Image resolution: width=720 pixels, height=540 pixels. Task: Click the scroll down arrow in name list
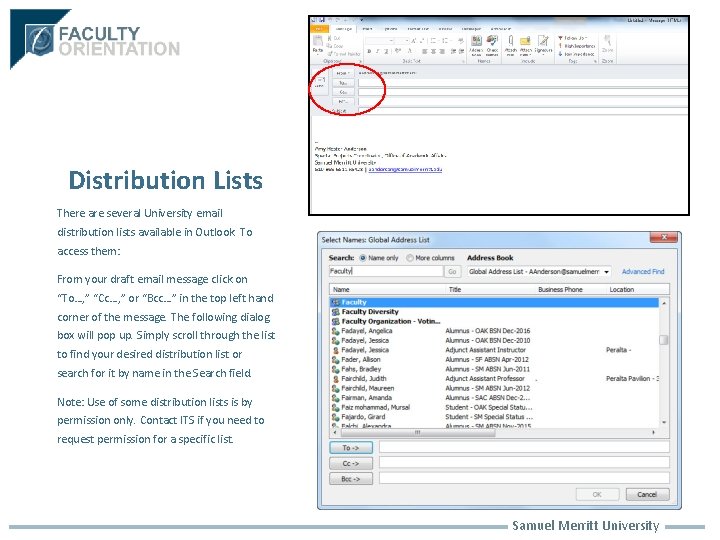pyautogui.click(x=664, y=422)
